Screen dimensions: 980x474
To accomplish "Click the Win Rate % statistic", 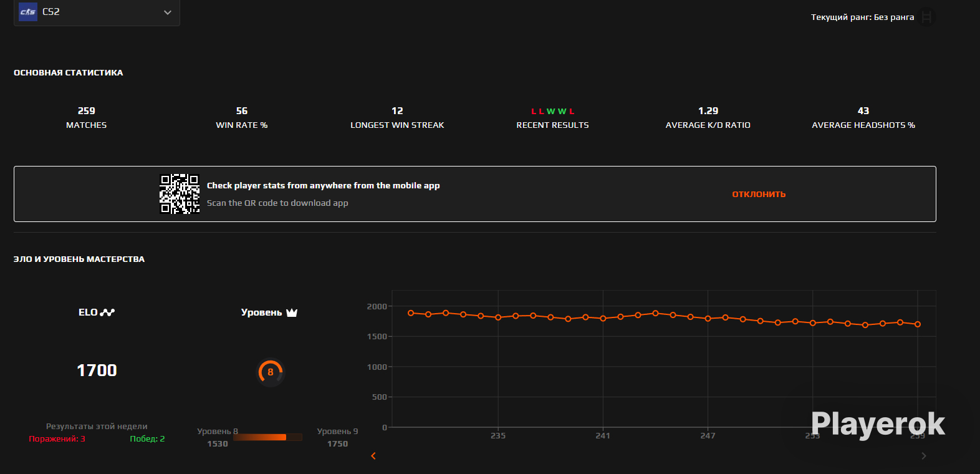I will coord(242,117).
